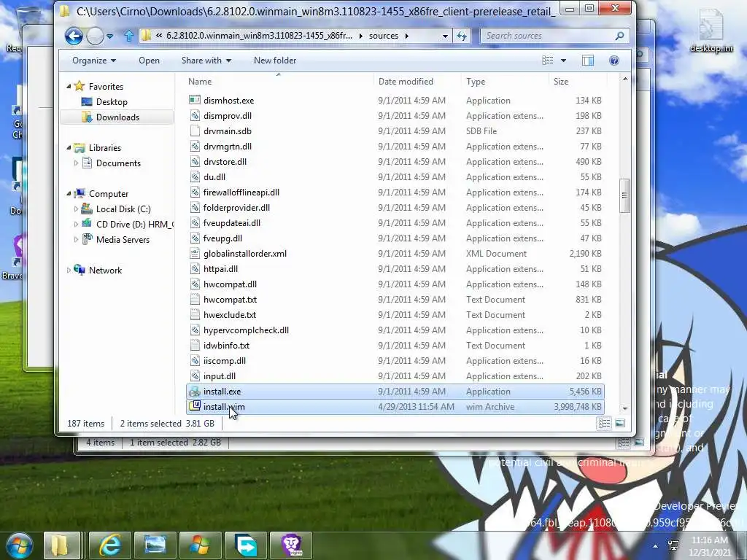This screenshot has height=560, width=747.
Task: Open the Start menu orb
Action: pyautogui.click(x=20, y=545)
